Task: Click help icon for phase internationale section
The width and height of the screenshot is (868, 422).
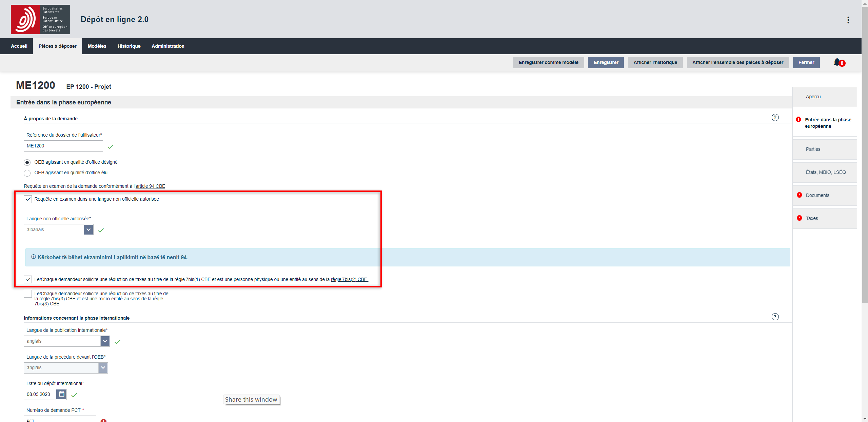Action: pyautogui.click(x=775, y=317)
